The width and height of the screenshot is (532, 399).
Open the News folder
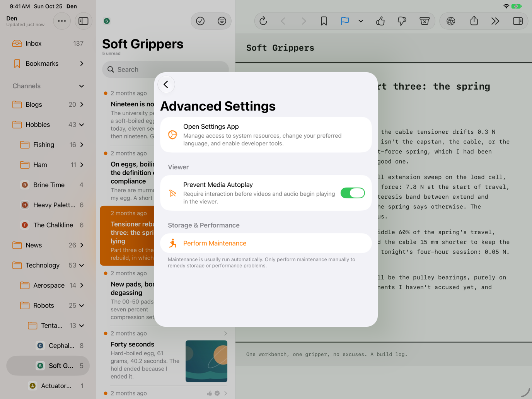click(x=48, y=245)
